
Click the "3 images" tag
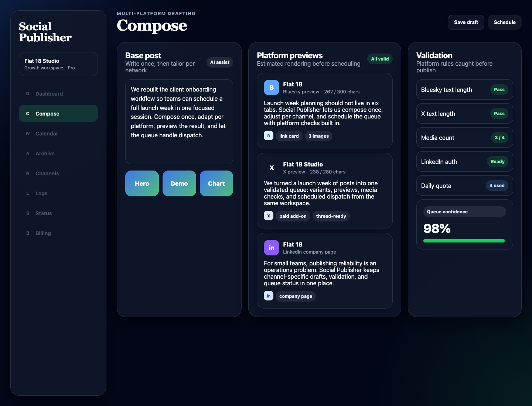click(318, 136)
